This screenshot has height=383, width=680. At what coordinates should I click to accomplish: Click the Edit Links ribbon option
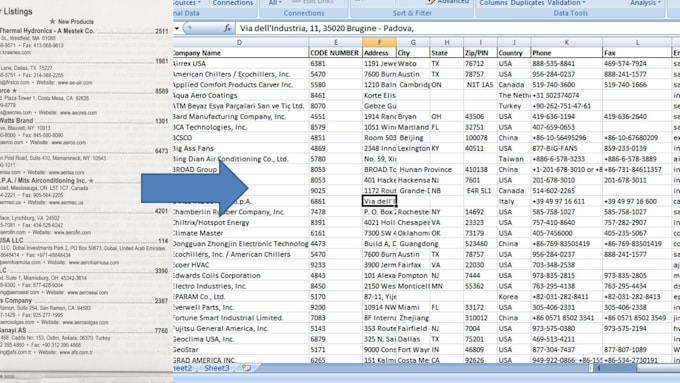pos(313,2)
